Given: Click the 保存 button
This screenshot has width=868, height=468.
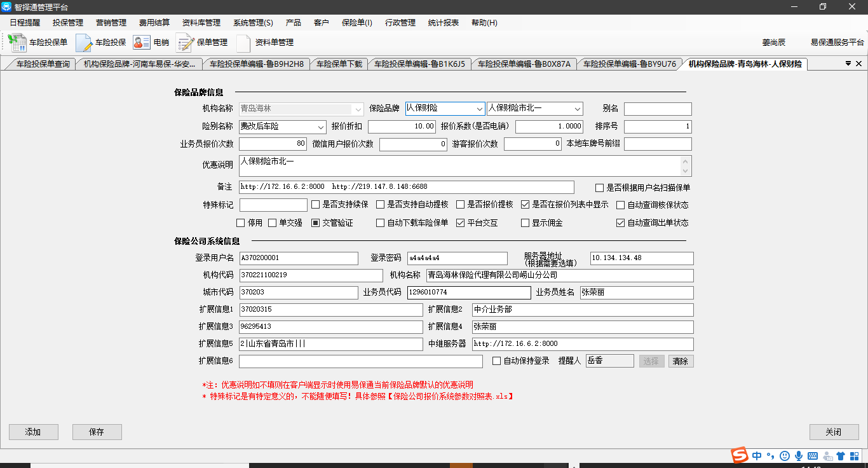Looking at the screenshot, I should (x=97, y=432).
